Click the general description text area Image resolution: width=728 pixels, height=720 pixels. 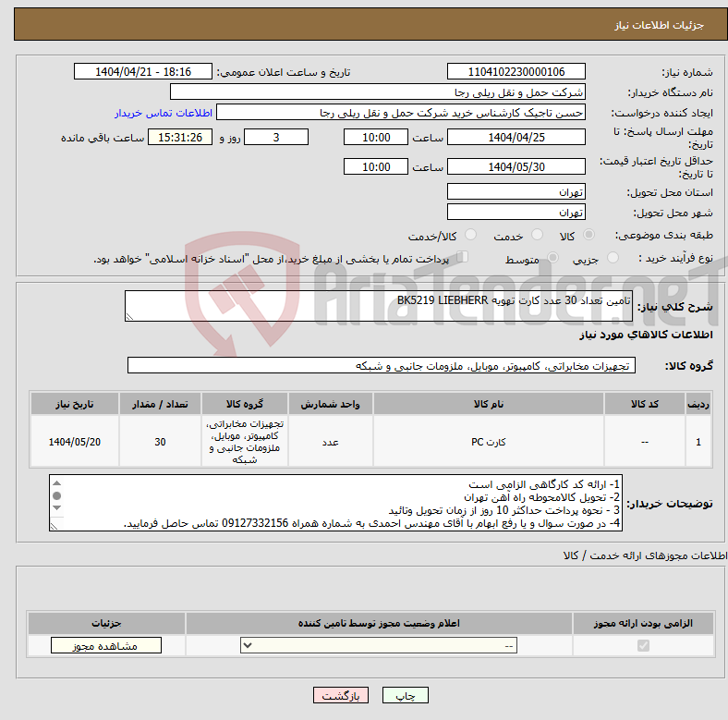click(x=379, y=306)
